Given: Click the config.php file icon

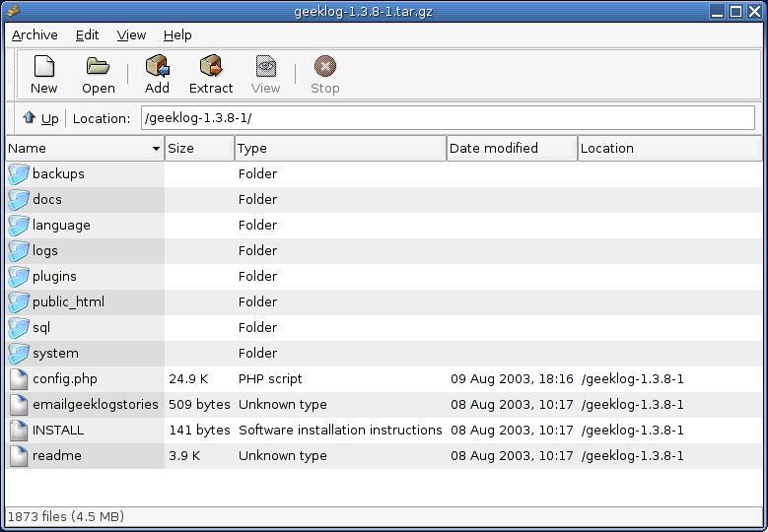Looking at the screenshot, I should [x=19, y=379].
